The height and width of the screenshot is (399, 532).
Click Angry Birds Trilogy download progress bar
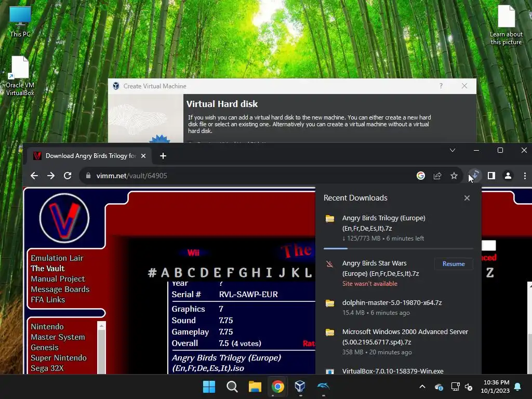click(398, 249)
